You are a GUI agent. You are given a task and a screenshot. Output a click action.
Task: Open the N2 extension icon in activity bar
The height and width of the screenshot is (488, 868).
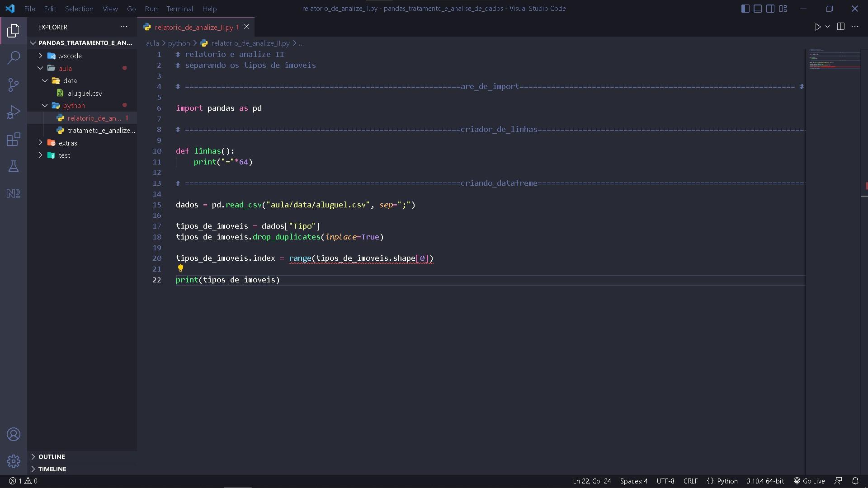[x=14, y=193]
